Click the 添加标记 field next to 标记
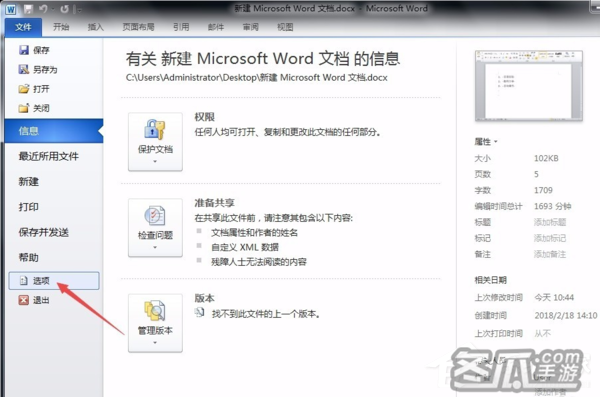 click(x=550, y=238)
